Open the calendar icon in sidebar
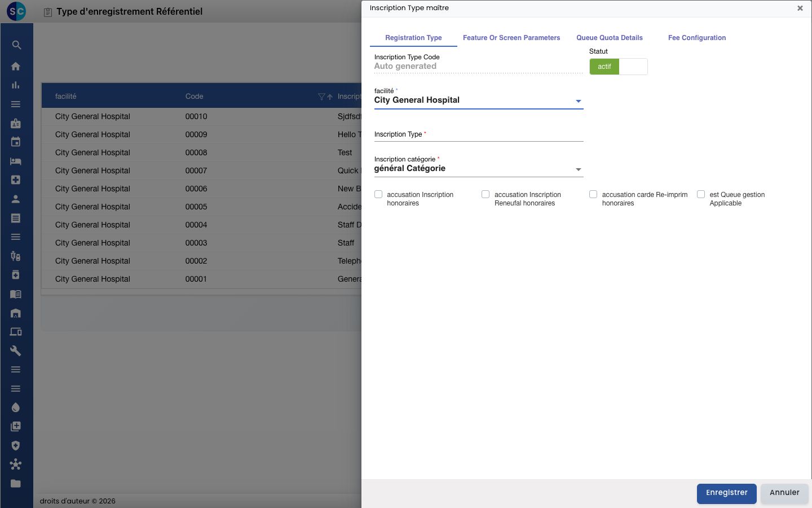This screenshot has width=812, height=508. [16, 142]
